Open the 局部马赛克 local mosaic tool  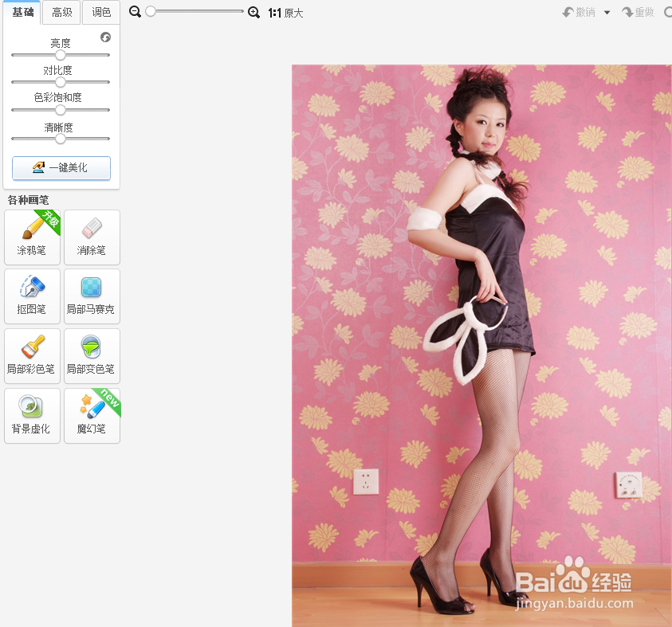tap(92, 296)
